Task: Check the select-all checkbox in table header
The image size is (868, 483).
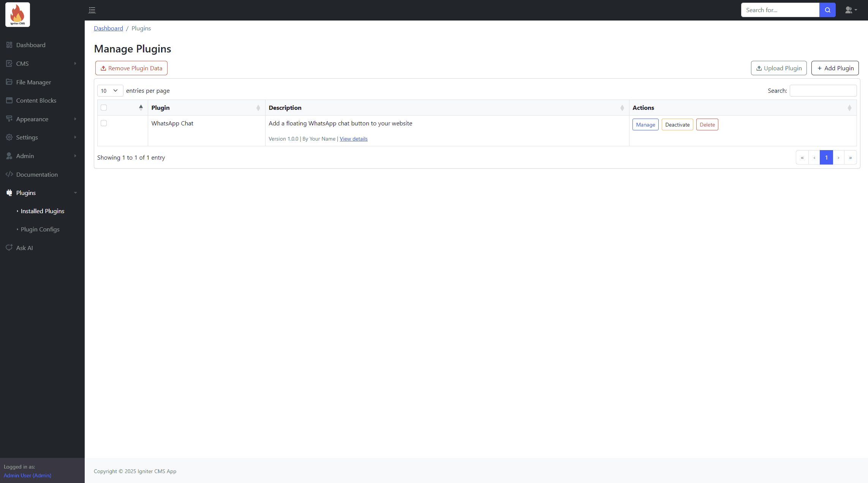Action: click(104, 108)
